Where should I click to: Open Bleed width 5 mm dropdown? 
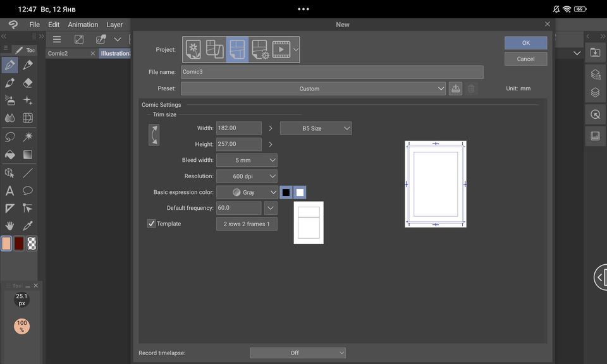(x=247, y=160)
